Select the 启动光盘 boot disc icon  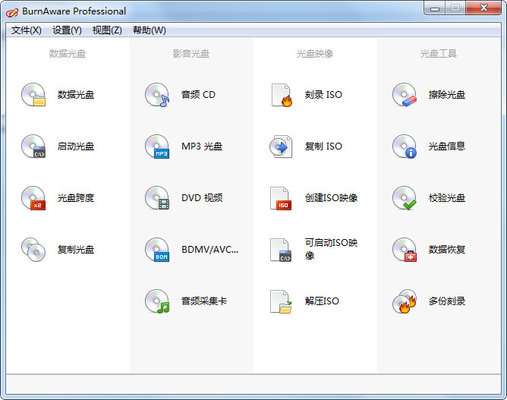pos(33,146)
